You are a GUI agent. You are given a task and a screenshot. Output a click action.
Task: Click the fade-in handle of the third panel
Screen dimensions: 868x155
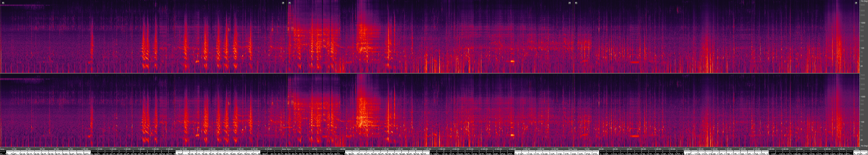(576, 3)
